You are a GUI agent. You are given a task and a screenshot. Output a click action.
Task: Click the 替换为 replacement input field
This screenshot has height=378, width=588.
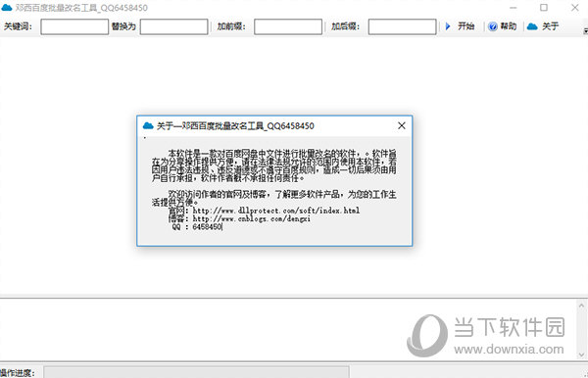click(x=174, y=27)
